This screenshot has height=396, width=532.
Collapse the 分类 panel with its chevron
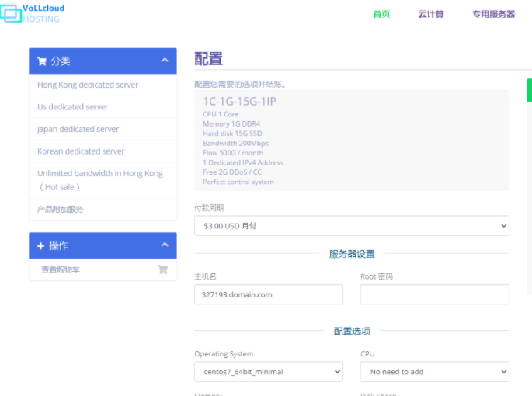165,61
